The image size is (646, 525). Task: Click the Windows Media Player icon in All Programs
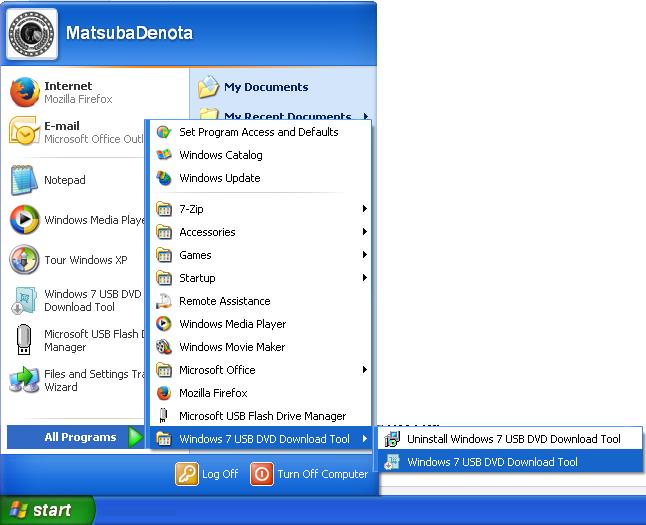164,324
